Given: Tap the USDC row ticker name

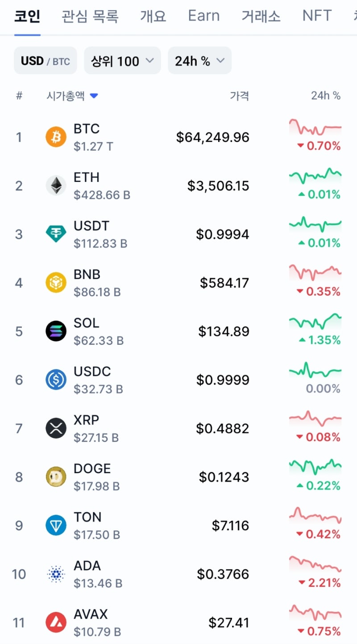Looking at the screenshot, I should 92,372.
